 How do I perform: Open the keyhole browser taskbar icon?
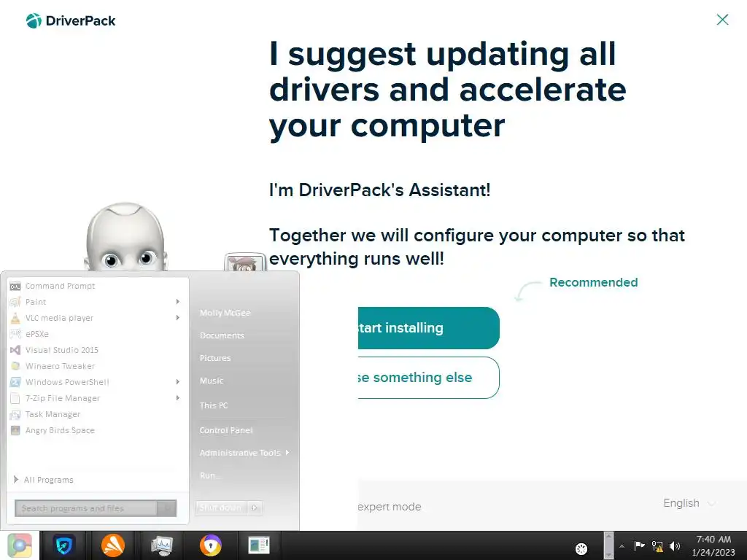(210, 545)
